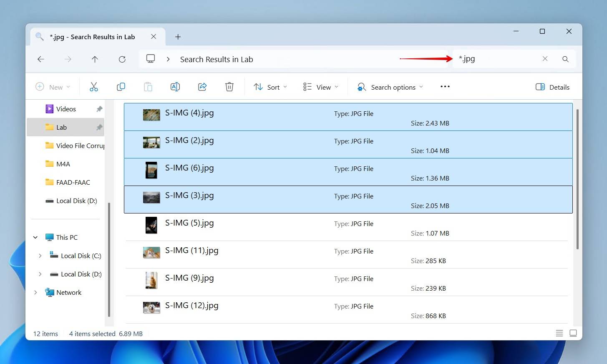Open the New dropdown
Viewport: 607px width, 364px height.
[x=53, y=87]
